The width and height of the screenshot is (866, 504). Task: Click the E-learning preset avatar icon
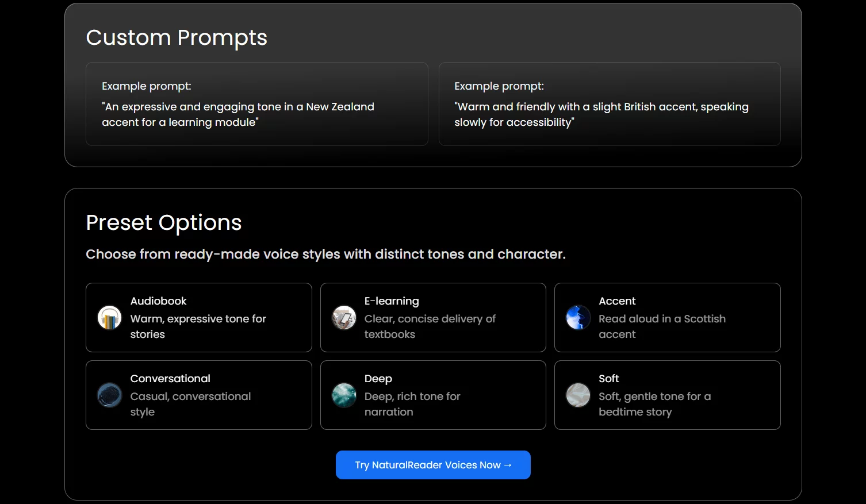click(344, 318)
